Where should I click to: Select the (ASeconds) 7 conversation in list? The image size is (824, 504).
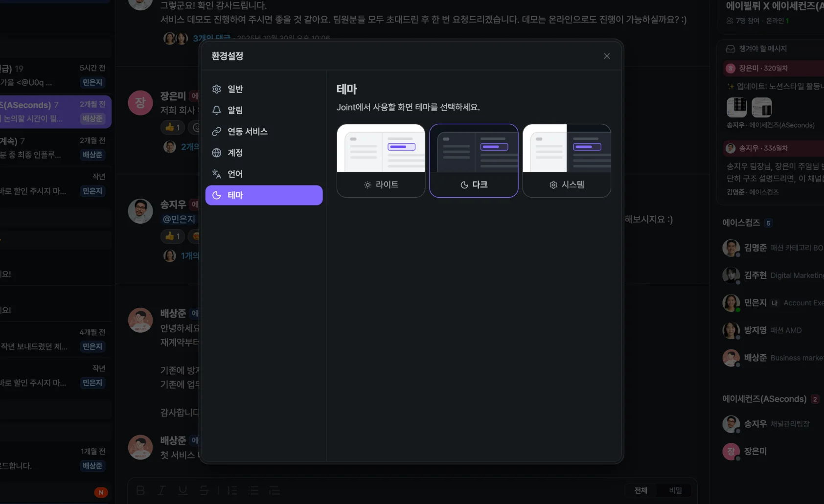pyautogui.click(x=55, y=112)
